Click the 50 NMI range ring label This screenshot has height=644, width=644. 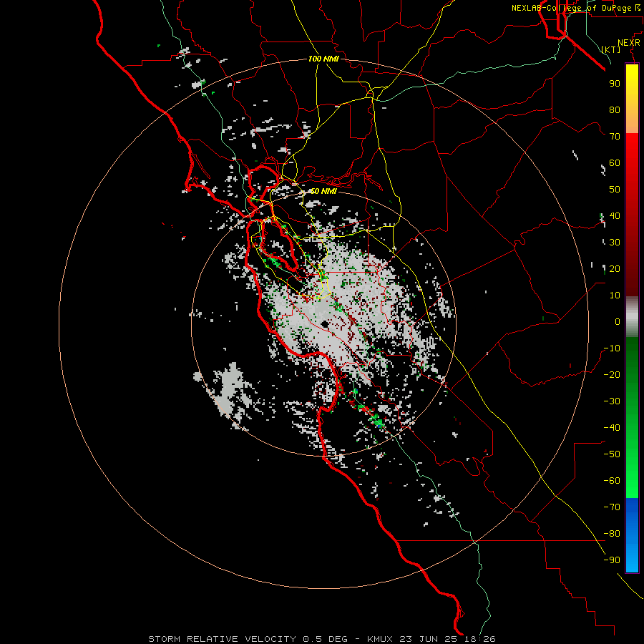(323, 191)
